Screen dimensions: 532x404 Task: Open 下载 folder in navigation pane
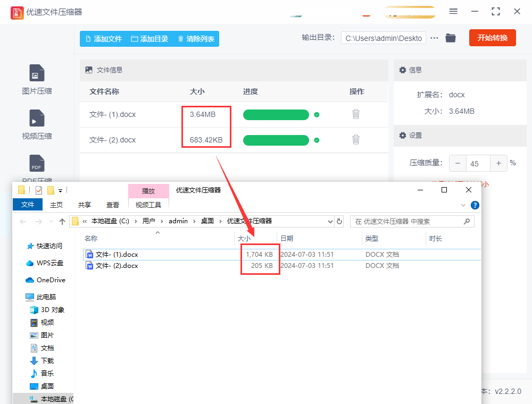pyautogui.click(x=42, y=360)
